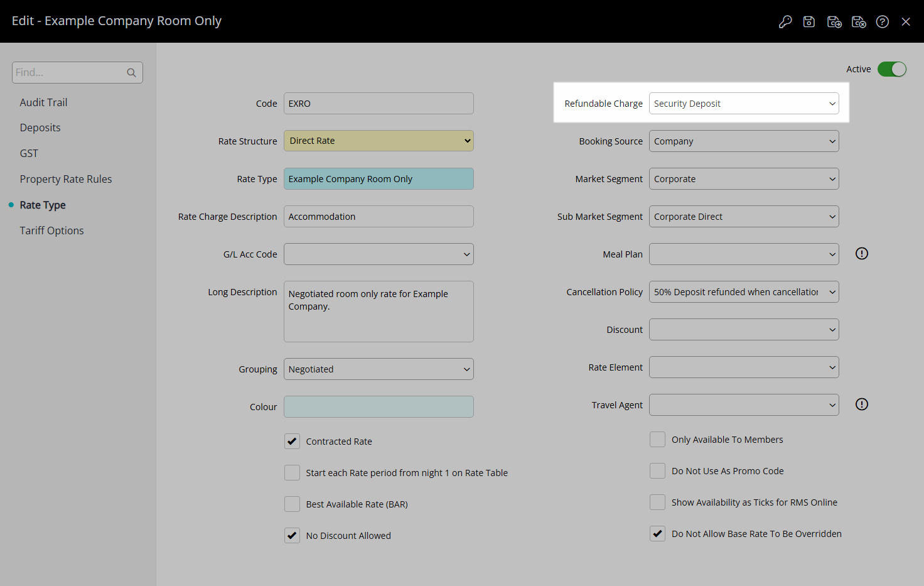Open the G/L Acc Code dropdown
This screenshot has height=586, width=924.
pos(379,254)
